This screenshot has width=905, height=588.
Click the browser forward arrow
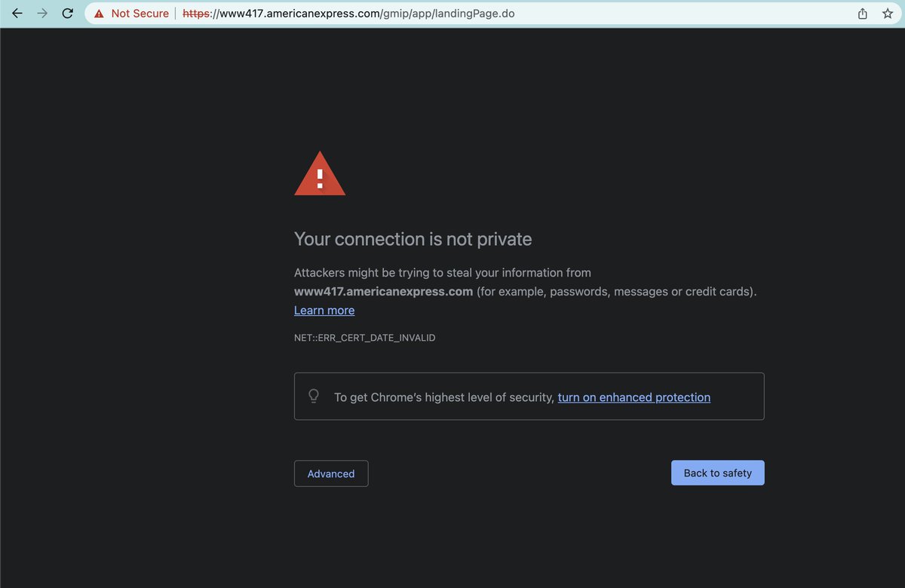click(x=42, y=14)
